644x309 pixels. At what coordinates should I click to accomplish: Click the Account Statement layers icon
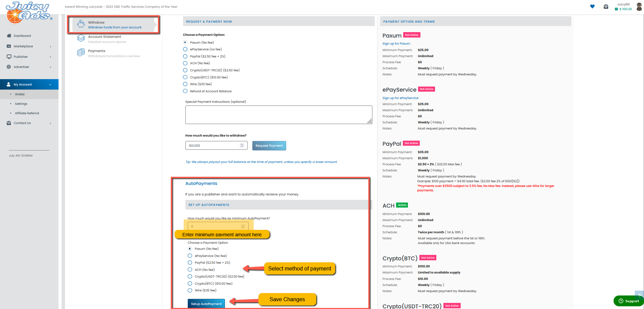click(x=81, y=38)
